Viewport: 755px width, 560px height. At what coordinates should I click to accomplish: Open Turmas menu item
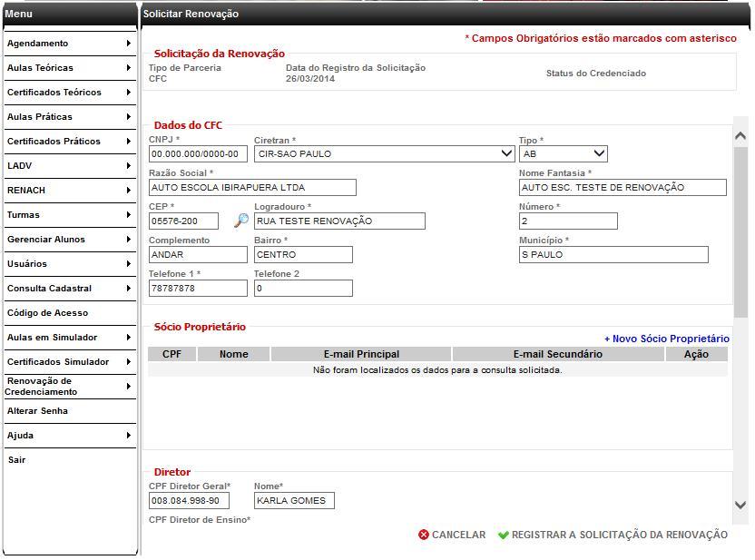point(70,215)
